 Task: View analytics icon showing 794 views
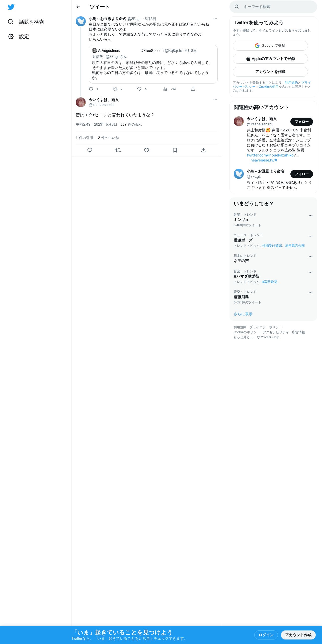[165, 89]
